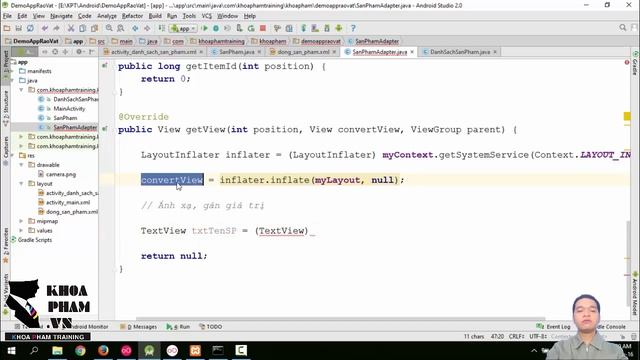Click the demoappraovat breadcrumb
Viewport: 640px width, 360px height.
coord(320,41)
